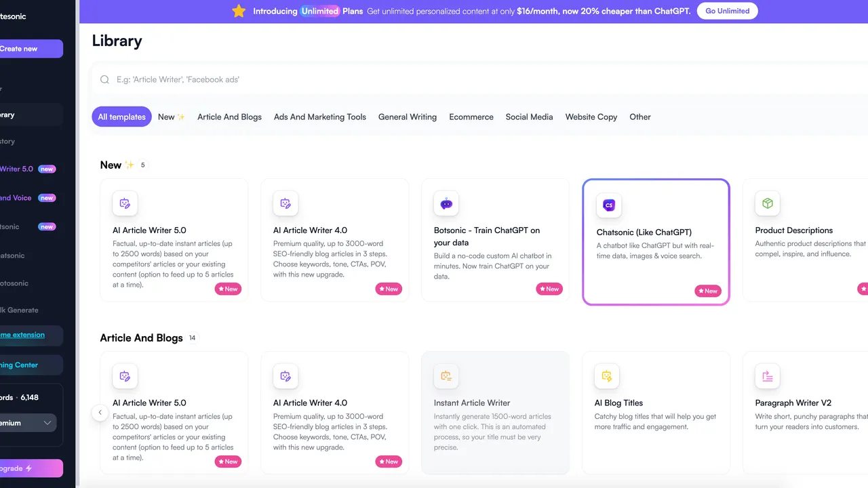The width and height of the screenshot is (868, 488).
Task: Click the Paragraph Writer V2 title
Action: click(793, 403)
